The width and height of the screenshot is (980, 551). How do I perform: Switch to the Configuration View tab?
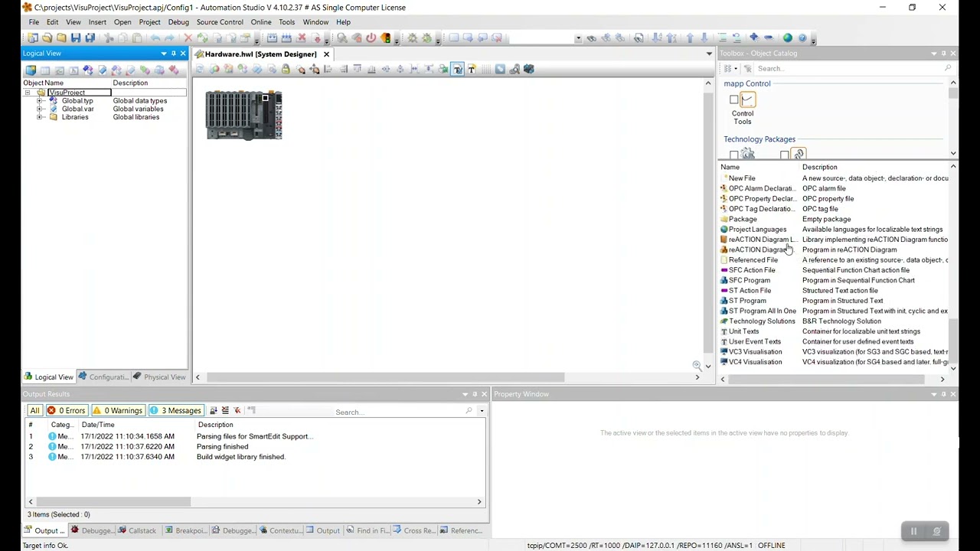point(104,377)
